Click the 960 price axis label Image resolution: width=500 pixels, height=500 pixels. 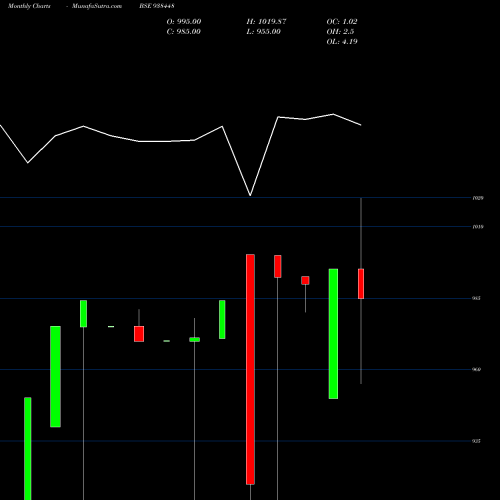pos(476,369)
